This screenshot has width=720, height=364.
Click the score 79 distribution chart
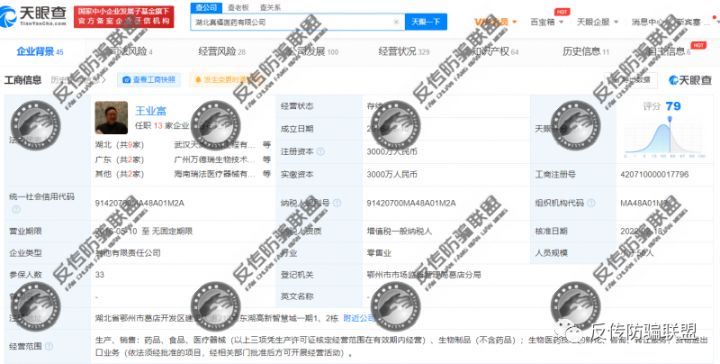[x=664, y=136]
